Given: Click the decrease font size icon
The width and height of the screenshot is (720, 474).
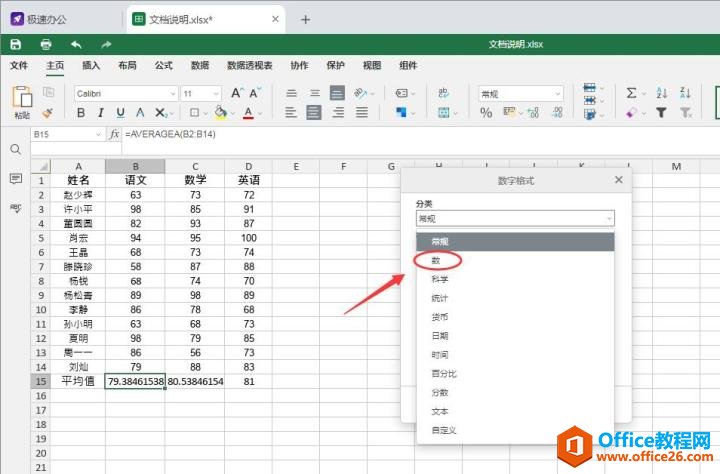Looking at the screenshot, I should [255, 93].
